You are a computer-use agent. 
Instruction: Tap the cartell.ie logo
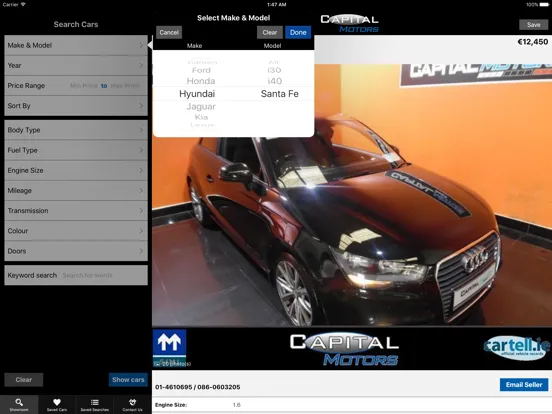coord(516,347)
